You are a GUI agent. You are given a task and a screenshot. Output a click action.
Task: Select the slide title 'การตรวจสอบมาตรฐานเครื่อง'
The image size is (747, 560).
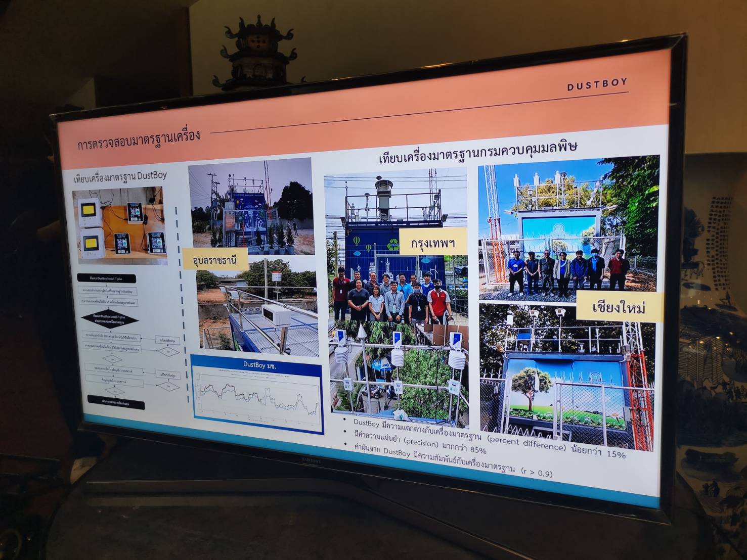(x=139, y=139)
